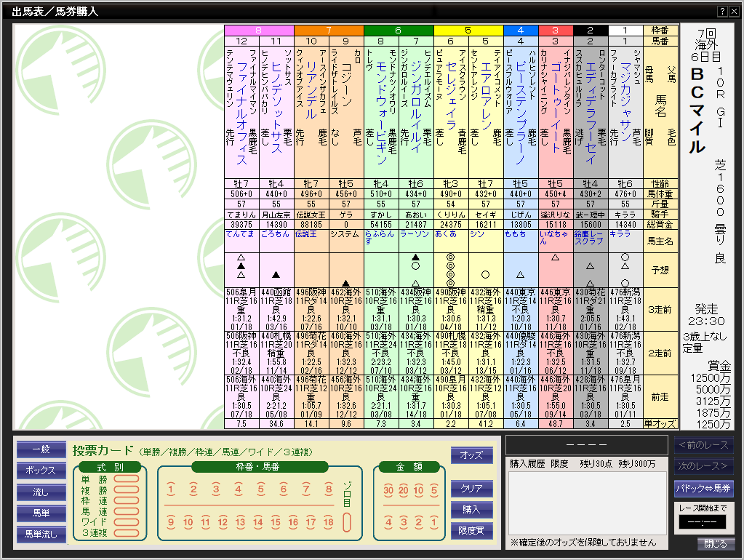Image resolution: width=744 pixels, height=560 pixels.
Task: Mark horse number 11 on betting card
Action: tap(205, 522)
